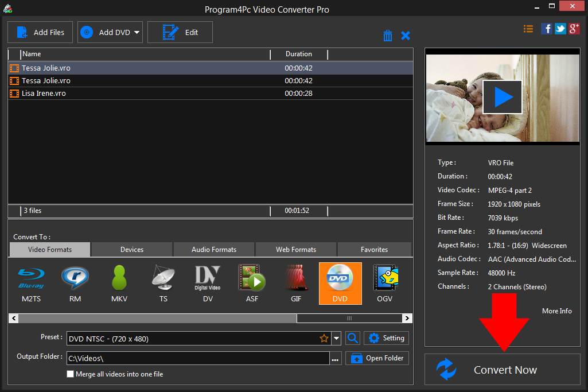Click the trash can delete icon
Viewport: 588px width, 392px height.
388,36
